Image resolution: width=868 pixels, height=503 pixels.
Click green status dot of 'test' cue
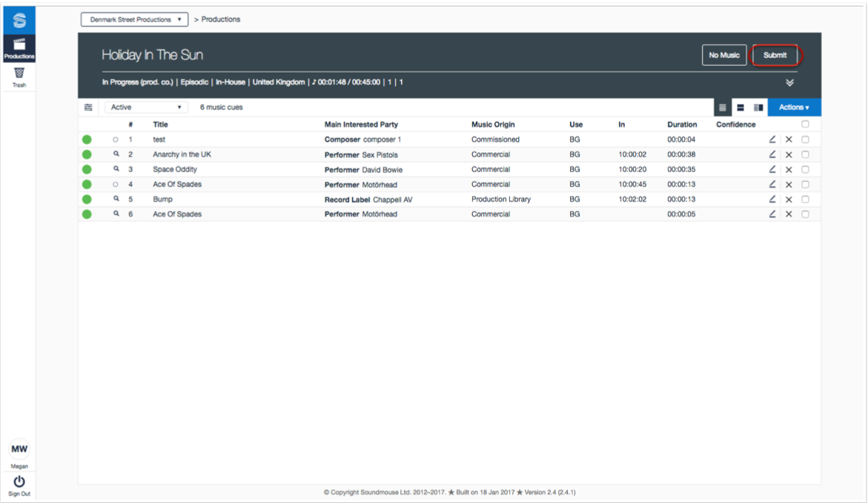[87, 139]
